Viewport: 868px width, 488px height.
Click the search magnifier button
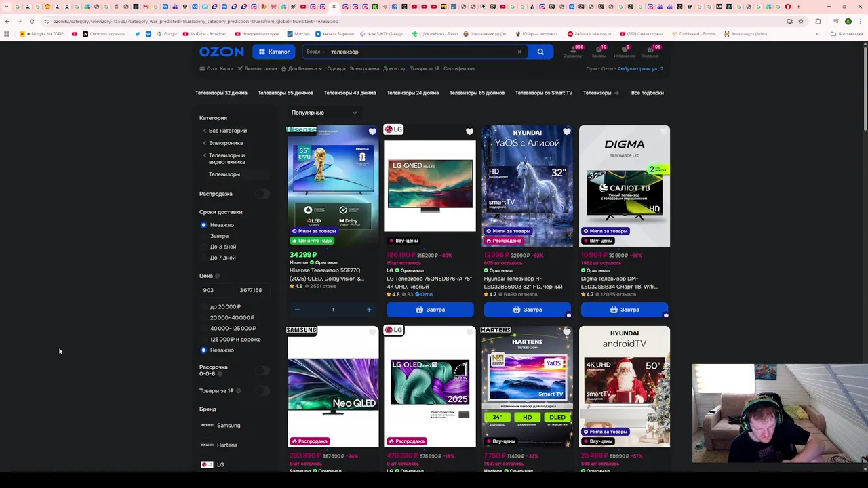coord(540,52)
